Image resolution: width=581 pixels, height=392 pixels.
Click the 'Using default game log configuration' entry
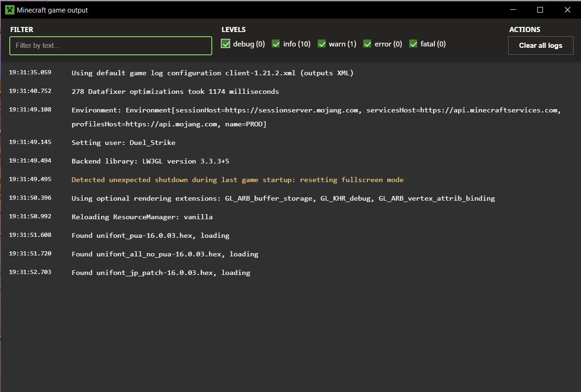click(212, 73)
